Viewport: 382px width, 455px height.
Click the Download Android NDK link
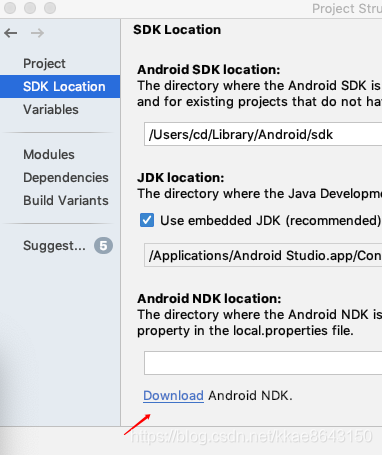tap(173, 396)
